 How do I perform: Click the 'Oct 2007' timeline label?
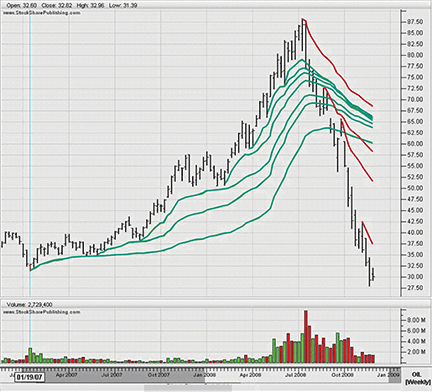[159, 375]
